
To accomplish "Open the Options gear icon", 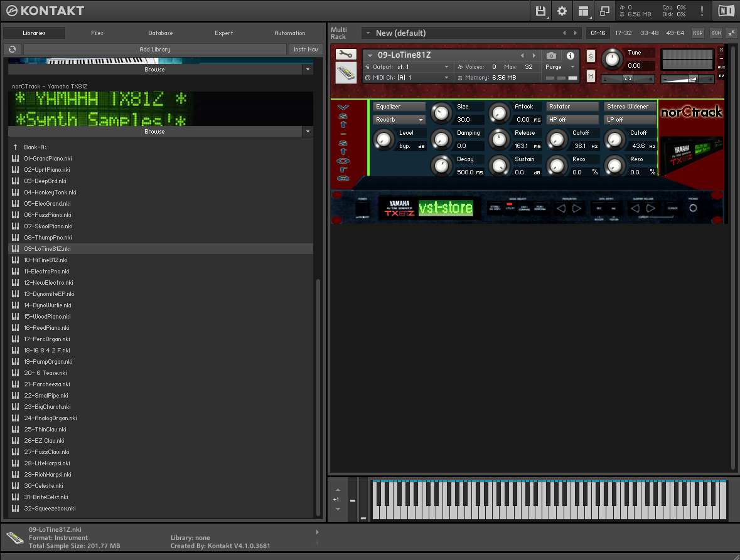I will [x=562, y=11].
